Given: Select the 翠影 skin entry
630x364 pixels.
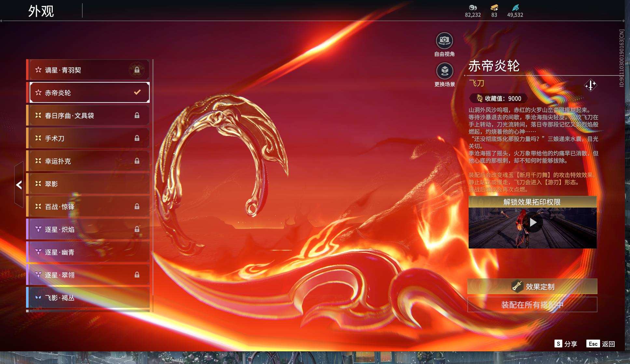Looking at the screenshot, I should click(x=88, y=184).
